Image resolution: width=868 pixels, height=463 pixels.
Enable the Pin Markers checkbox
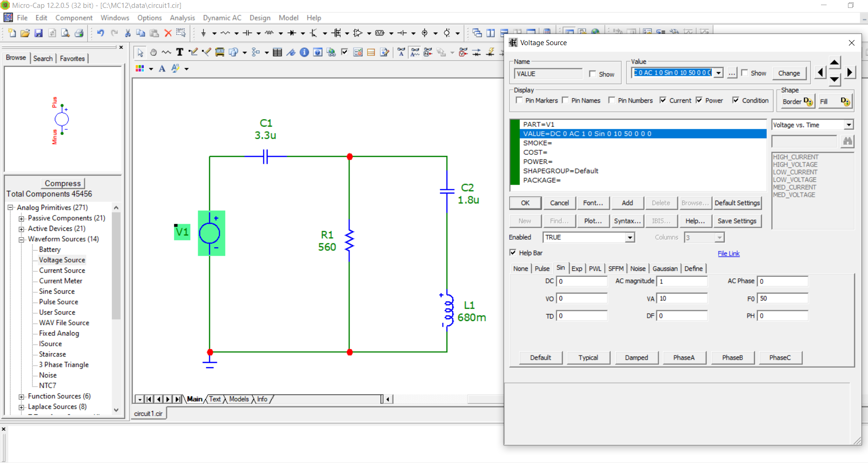pos(519,100)
